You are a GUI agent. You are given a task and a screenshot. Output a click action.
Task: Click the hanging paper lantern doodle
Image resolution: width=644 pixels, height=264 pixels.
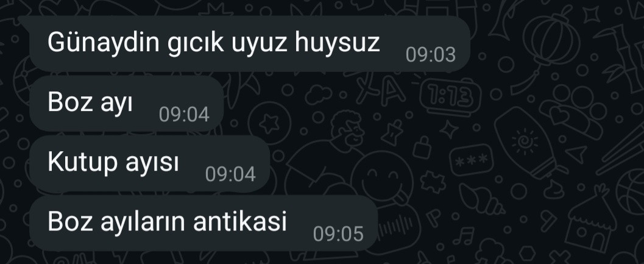546,41
